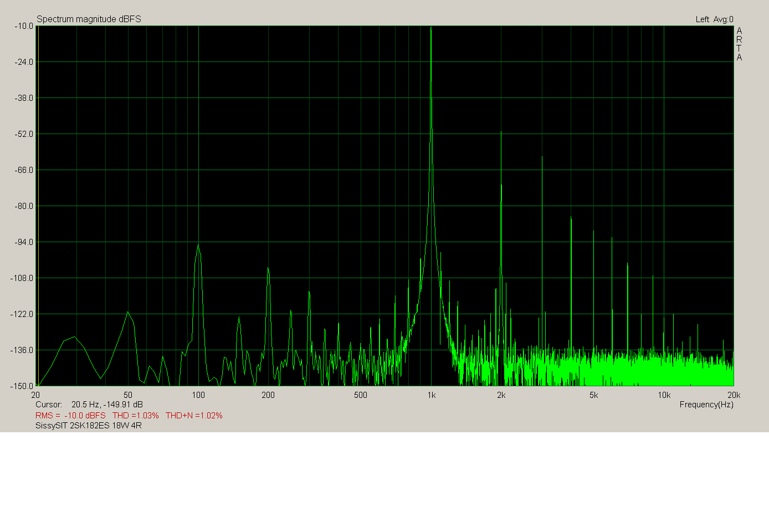Click the 'RMS = -10.0 dBFS' readout
This screenshot has width=769, height=532.
(70, 415)
